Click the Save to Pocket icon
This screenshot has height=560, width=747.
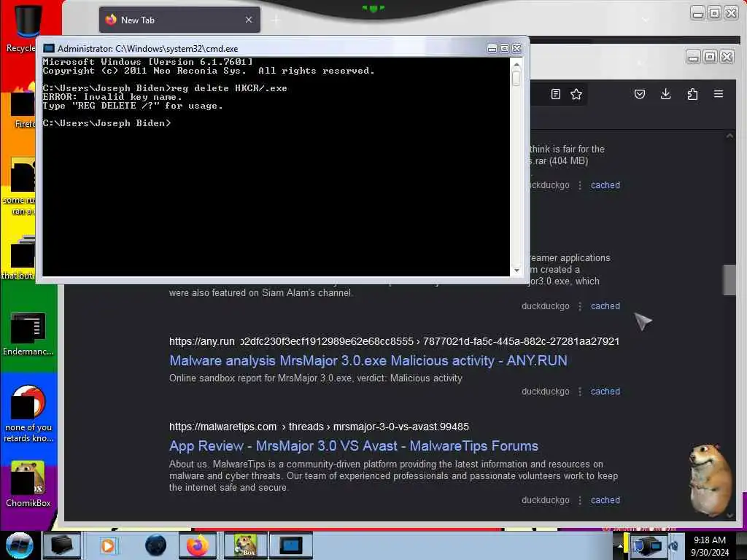pyautogui.click(x=639, y=94)
